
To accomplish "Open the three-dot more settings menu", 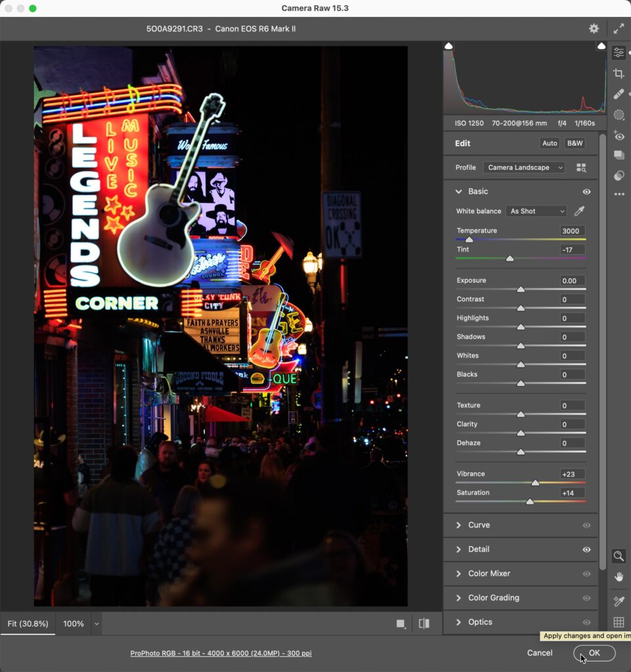I will click(619, 194).
